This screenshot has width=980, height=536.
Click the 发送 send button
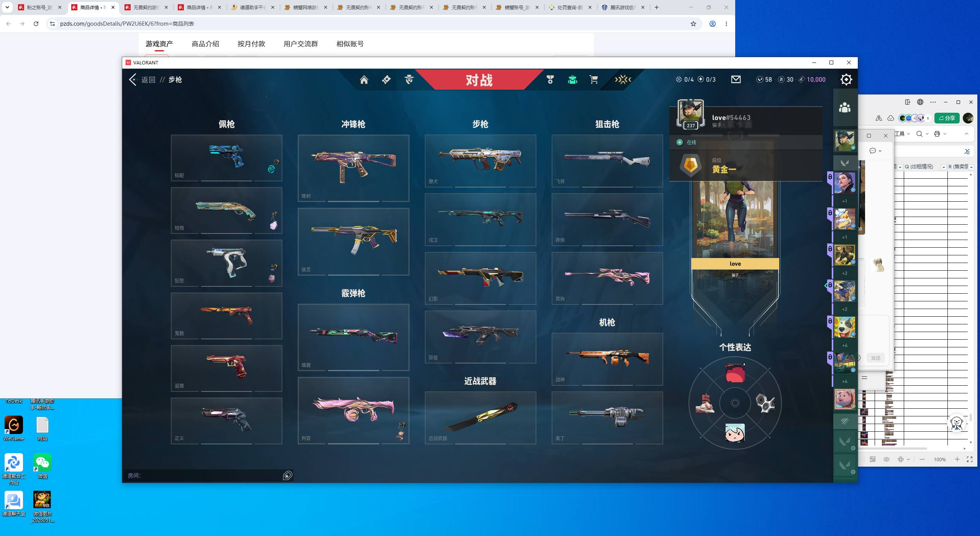click(x=876, y=358)
